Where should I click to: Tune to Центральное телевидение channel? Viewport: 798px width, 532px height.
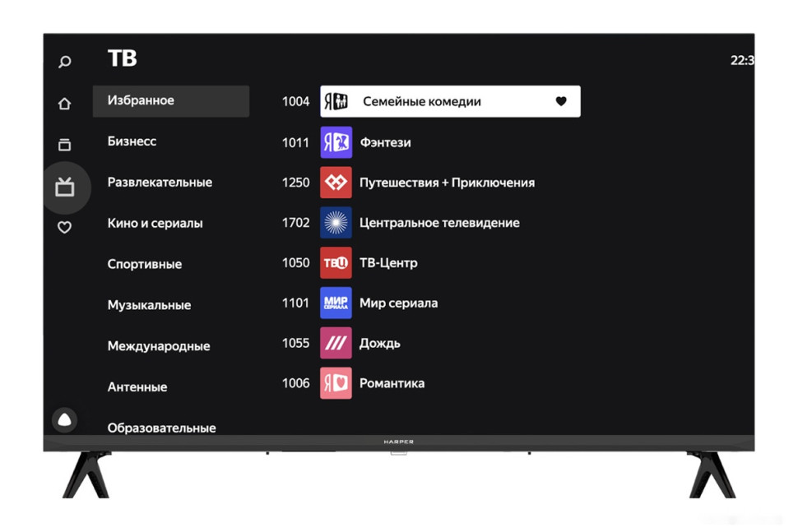click(x=439, y=223)
